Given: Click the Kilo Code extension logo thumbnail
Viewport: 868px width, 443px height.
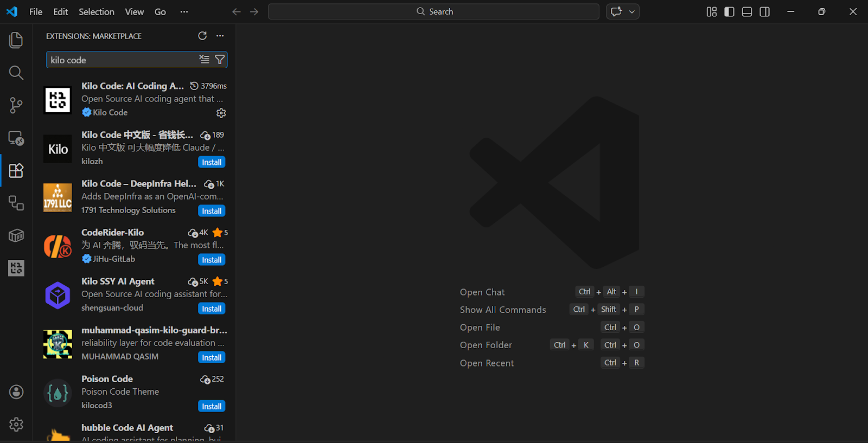Looking at the screenshot, I should pos(58,100).
